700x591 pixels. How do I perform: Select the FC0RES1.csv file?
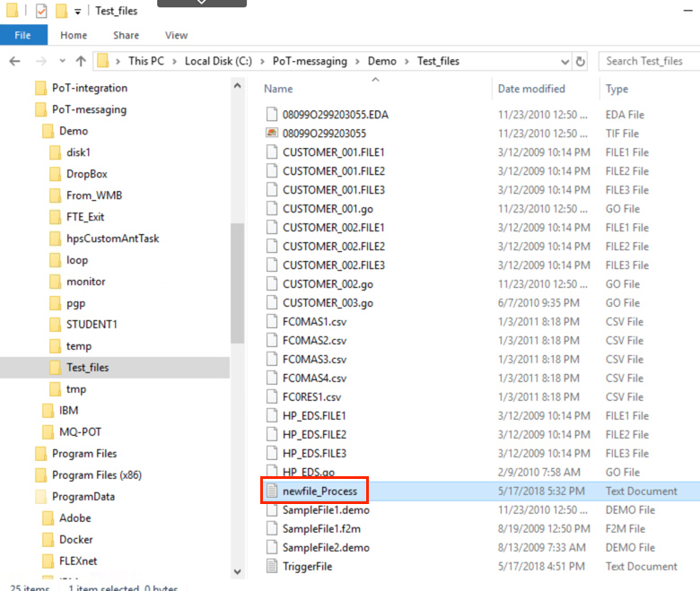click(x=311, y=397)
